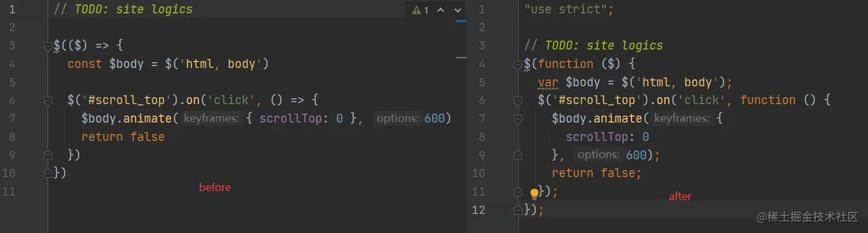
Task: Click the fold end marker at left line 9
Action: tap(48, 155)
